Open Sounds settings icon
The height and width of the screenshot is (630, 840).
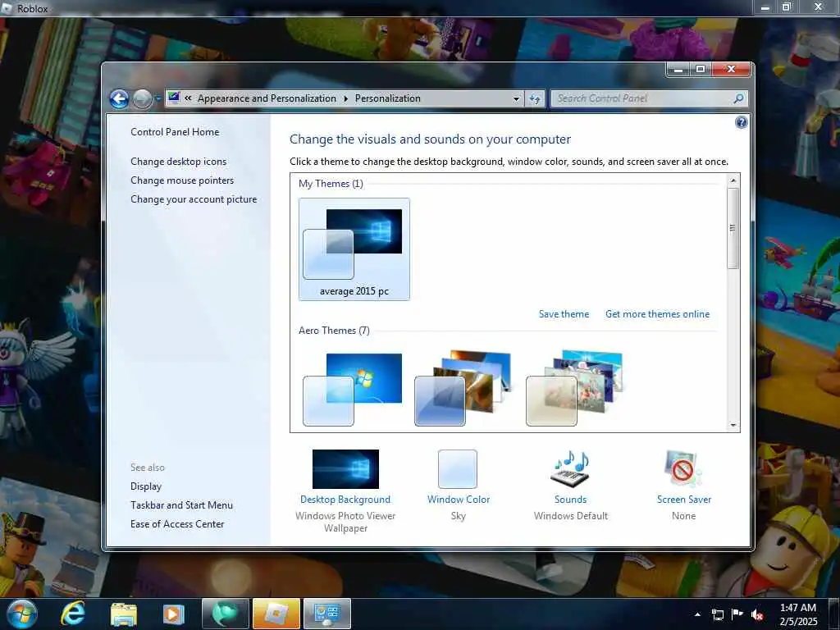(570, 468)
